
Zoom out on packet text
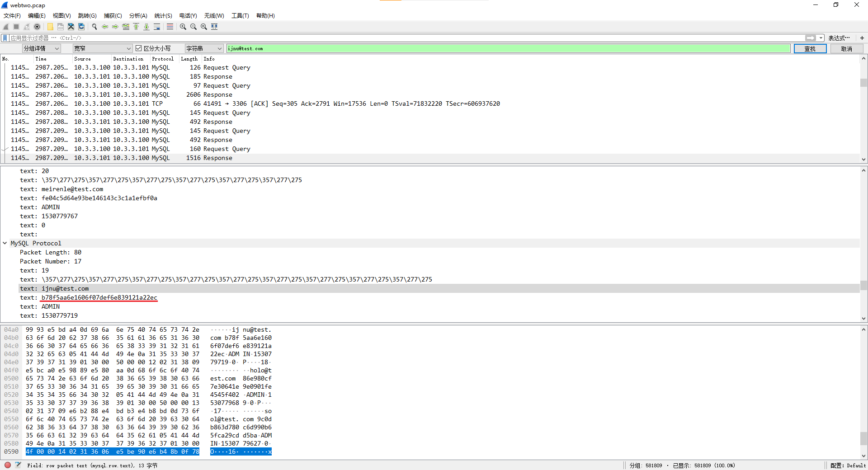pos(193,27)
